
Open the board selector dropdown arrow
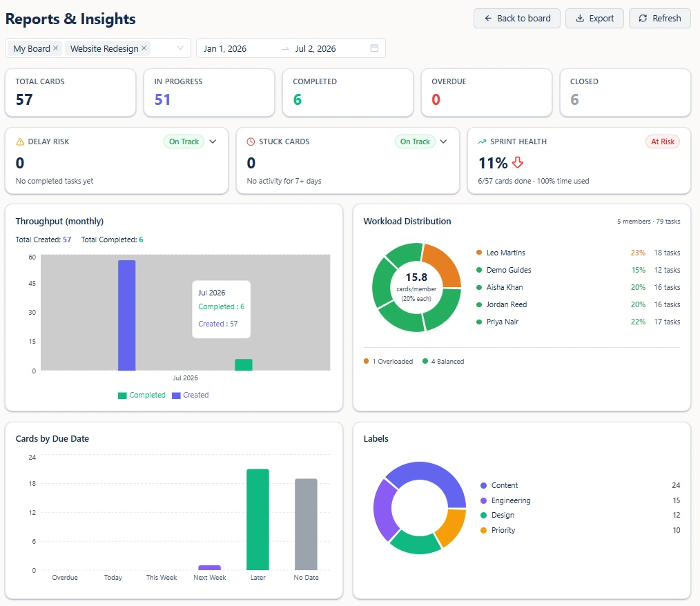click(x=180, y=48)
